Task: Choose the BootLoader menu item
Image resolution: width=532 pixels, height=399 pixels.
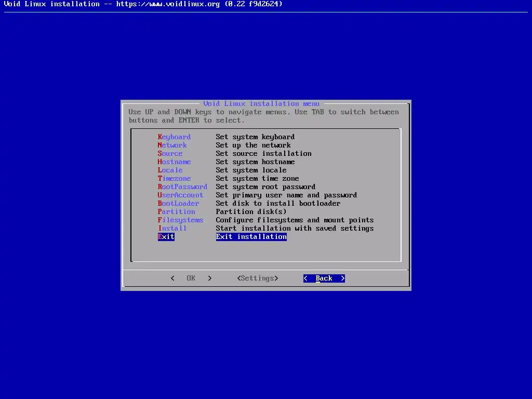Action: (178, 203)
